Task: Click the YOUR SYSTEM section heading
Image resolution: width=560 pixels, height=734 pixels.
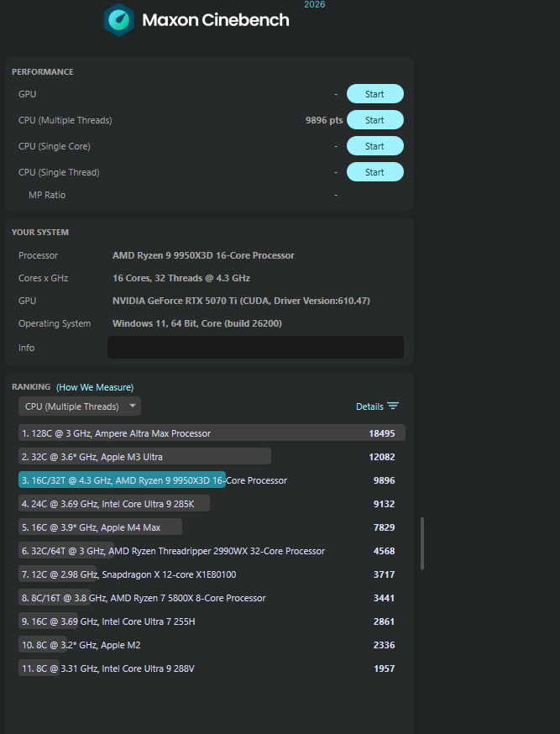Action: point(40,232)
